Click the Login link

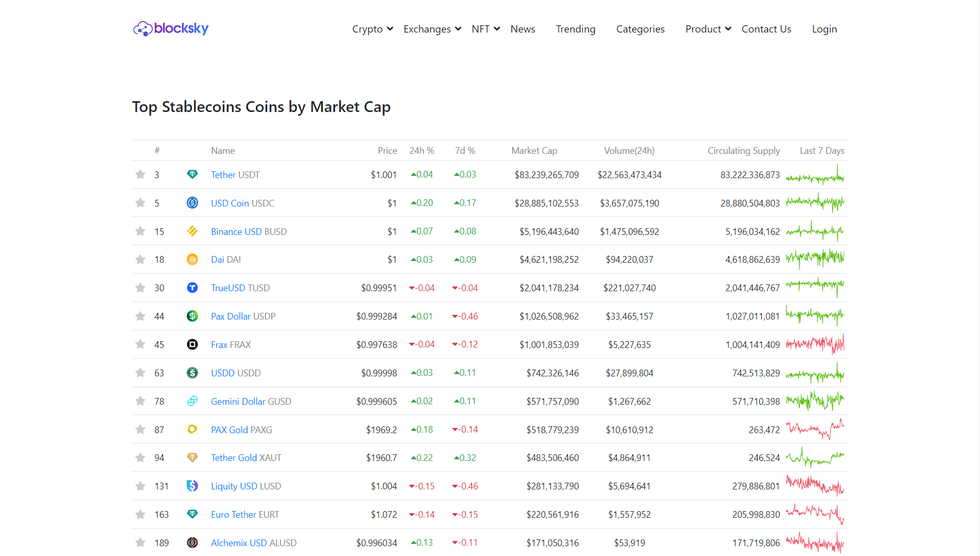click(x=824, y=29)
